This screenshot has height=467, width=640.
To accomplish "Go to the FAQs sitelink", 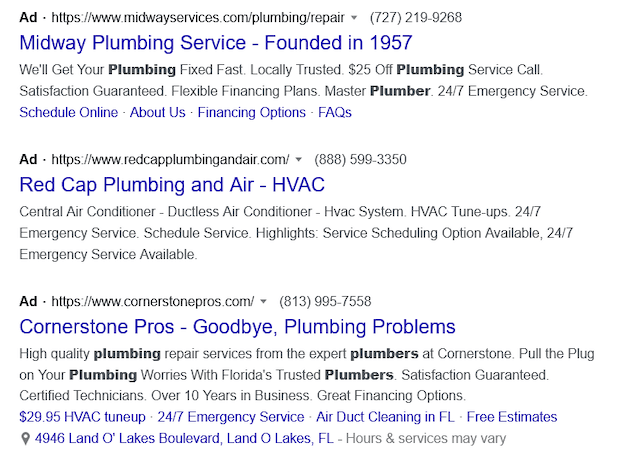I will pyautogui.click(x=335, y=112).
